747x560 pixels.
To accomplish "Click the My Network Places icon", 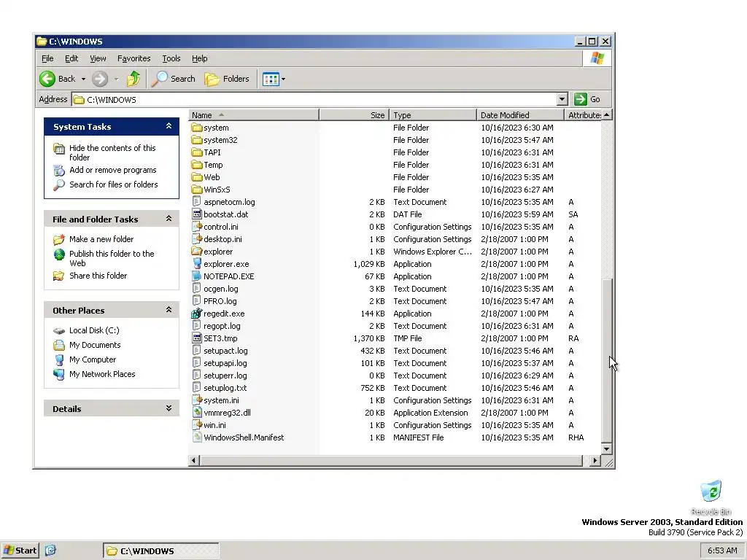I will click(59, 374).
